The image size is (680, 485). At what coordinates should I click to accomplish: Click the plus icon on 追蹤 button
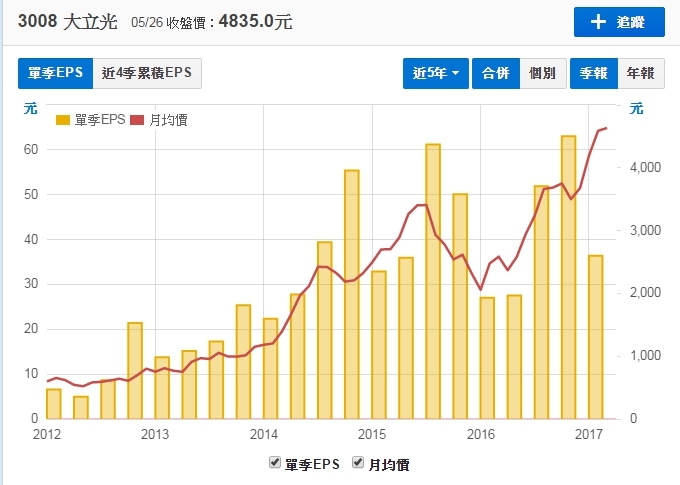point(598,22)
